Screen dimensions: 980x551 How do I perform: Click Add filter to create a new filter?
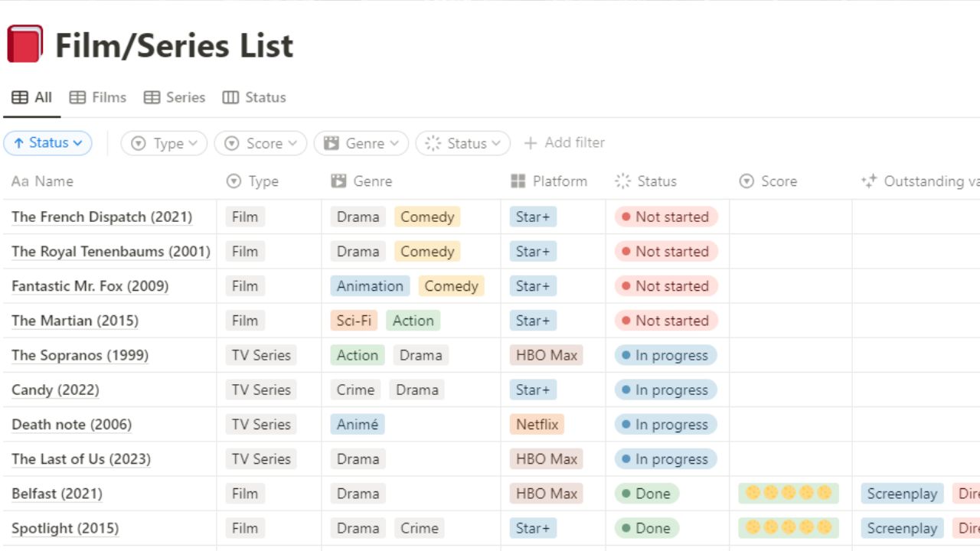pos(564,142)
